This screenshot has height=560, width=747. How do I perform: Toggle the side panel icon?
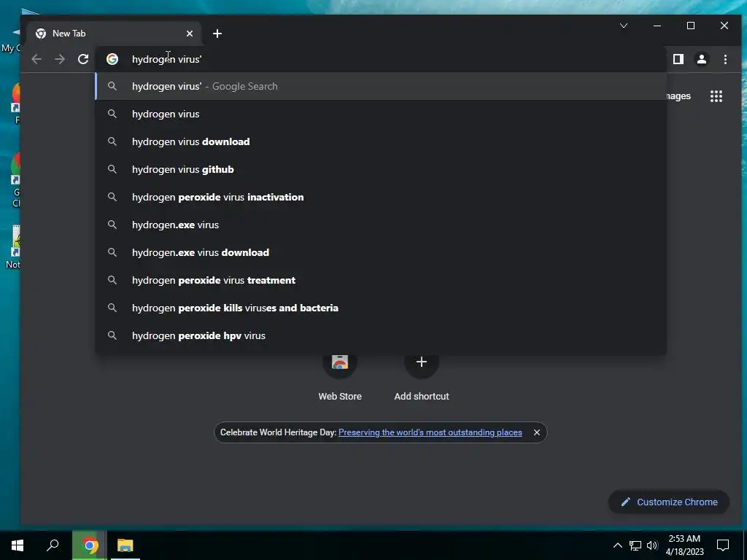[x=678, y=59]
